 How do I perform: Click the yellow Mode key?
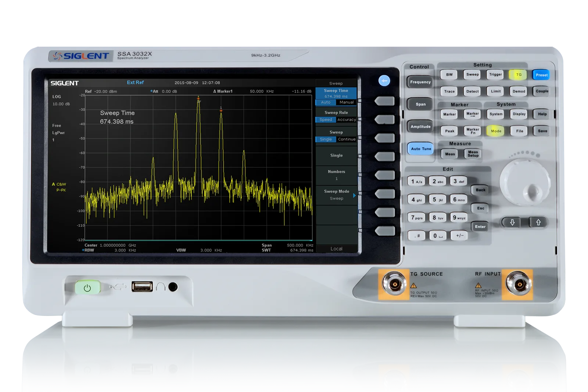tap(496, 131)
